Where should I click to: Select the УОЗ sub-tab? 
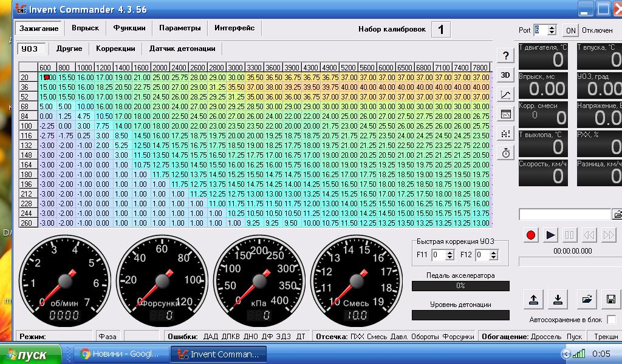(x=31, y=49)
